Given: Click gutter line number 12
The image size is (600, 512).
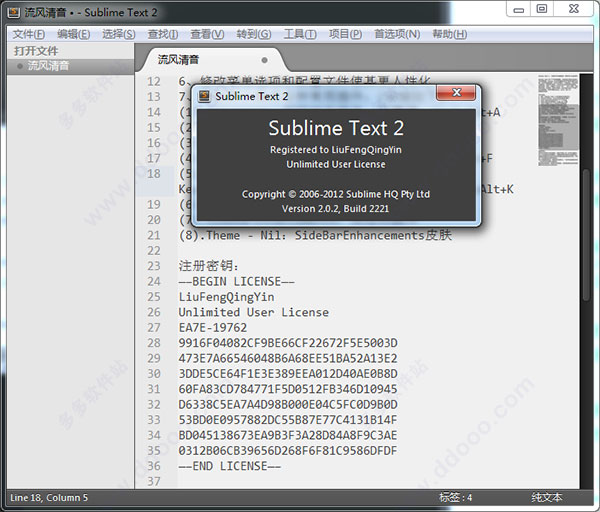Looking at the screenshot, I should coord(154,82).
